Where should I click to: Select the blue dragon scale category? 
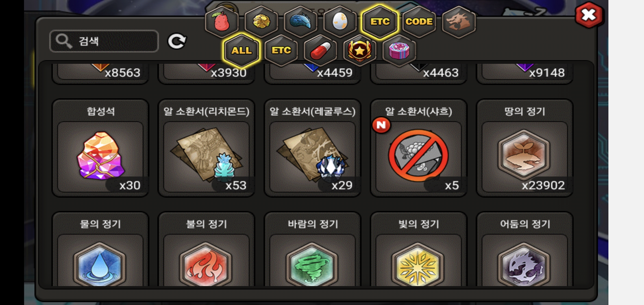(x=301, y=22)
